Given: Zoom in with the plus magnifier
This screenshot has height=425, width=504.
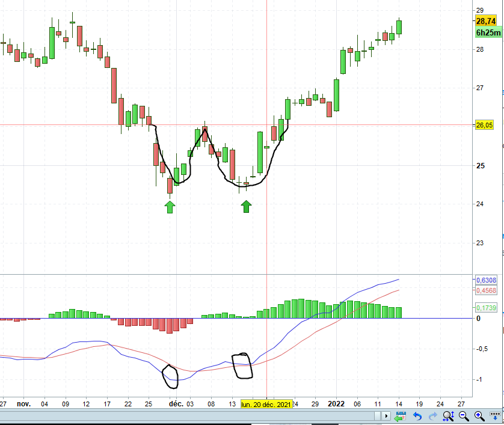Looking at the screenshot, I should pyautogui.click(x=479, y=416).
